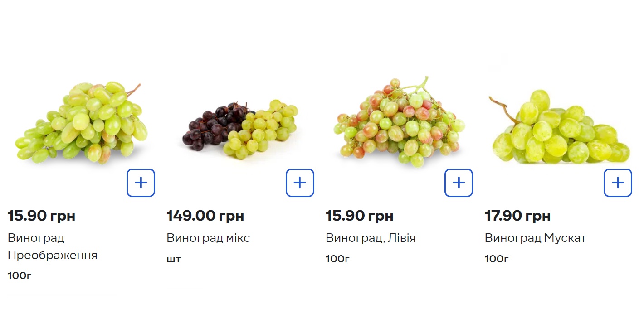Open the Виноград, Лівія product title

coord(371,238)
